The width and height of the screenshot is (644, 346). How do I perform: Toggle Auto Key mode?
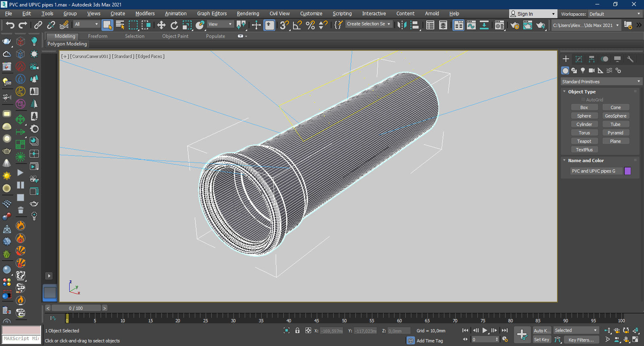[x=541, y=330]
